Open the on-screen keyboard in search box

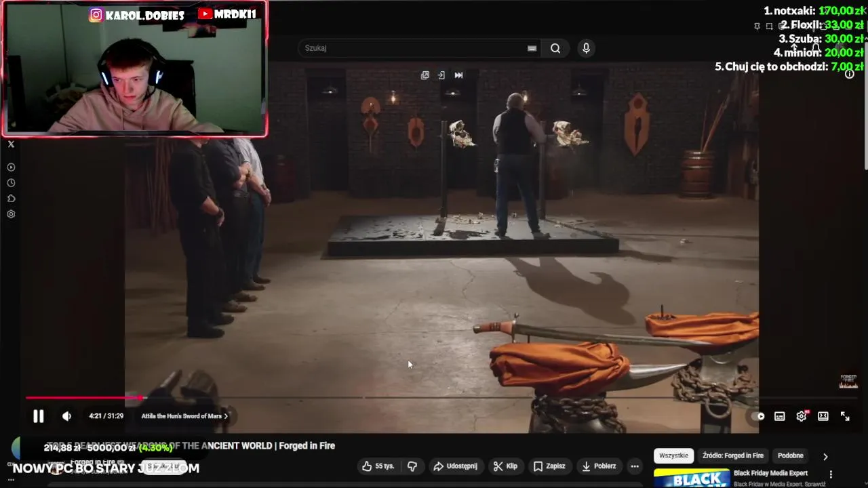(532, 48)
